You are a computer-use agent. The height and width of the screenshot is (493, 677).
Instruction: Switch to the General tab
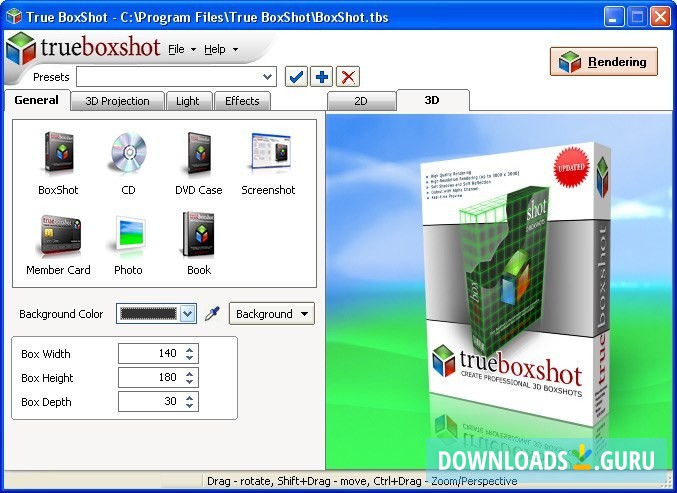(x=37, y=100)
